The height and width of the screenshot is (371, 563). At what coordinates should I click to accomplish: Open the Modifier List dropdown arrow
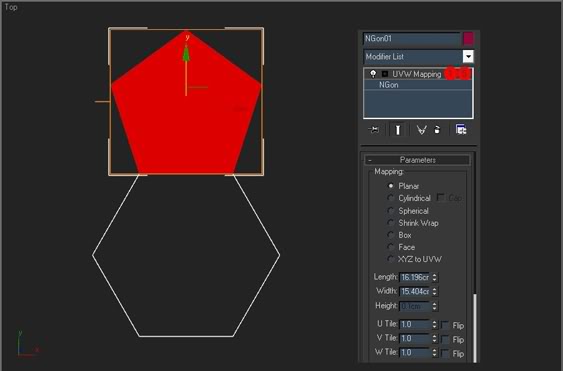coord(467,56)
